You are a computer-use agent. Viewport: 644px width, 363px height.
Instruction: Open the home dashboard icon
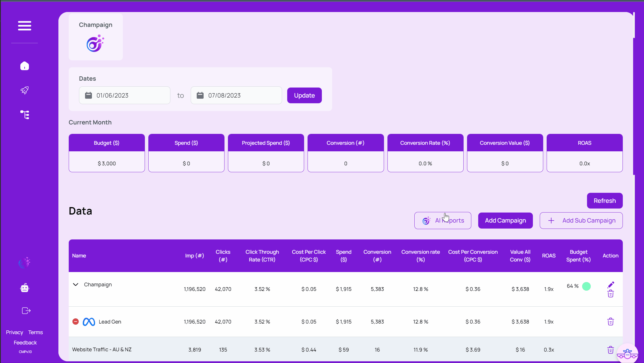pos(24,66)
